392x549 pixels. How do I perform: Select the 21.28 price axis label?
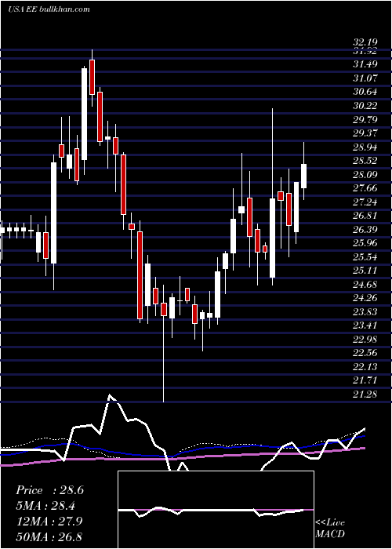click(365, 394)
